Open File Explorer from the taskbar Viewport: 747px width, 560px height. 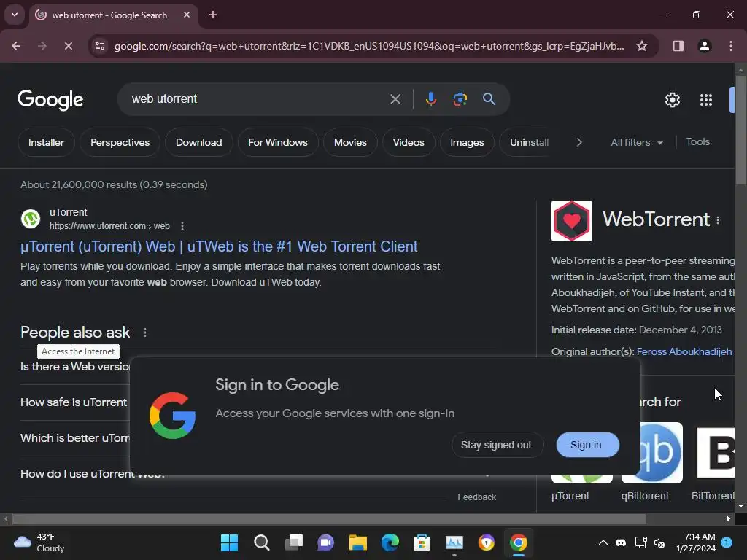point(357,542)
